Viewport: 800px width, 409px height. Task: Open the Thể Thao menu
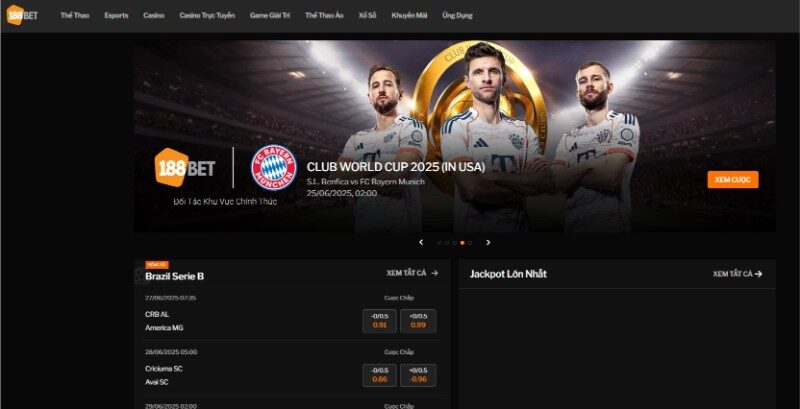74,15
